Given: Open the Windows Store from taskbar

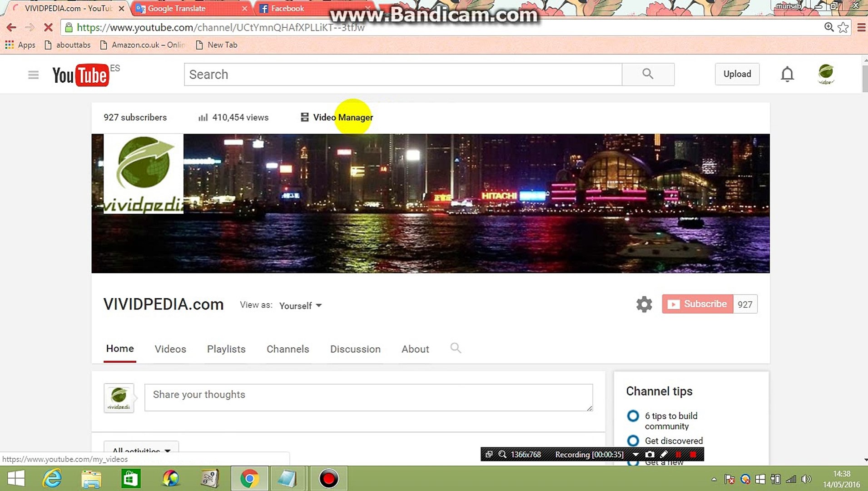Looking at the screenshot, I should tap(131, 478).
